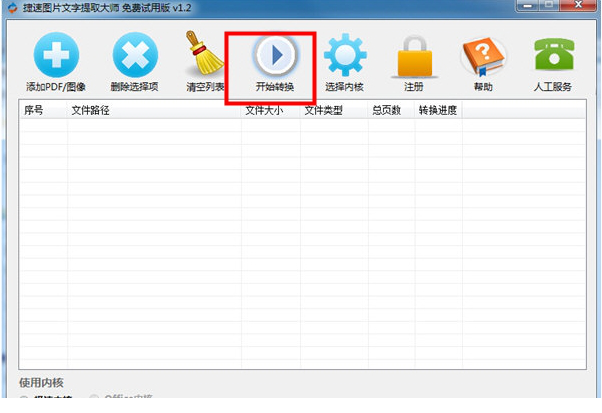Click the 文件路径 column header
Screen dimensions: 602x413
pyautogui.click(x=154, y=111)
